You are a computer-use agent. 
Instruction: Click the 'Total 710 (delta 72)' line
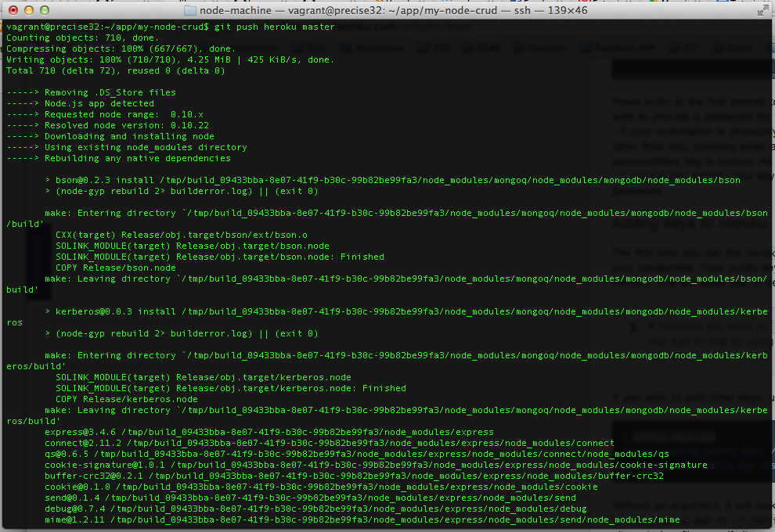pos(116,70)
